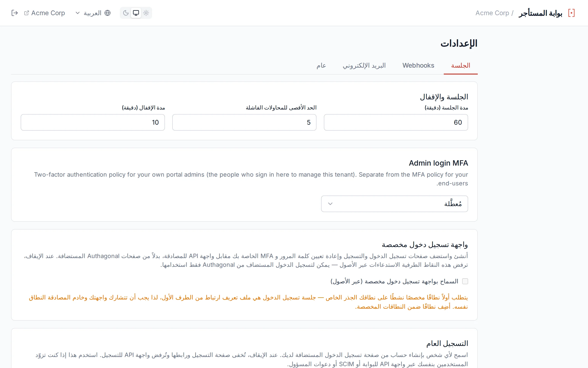The image size is (588, 368).
Task: Click the مدة الجلسة (دقيقة) label
Action: (446, 108)
